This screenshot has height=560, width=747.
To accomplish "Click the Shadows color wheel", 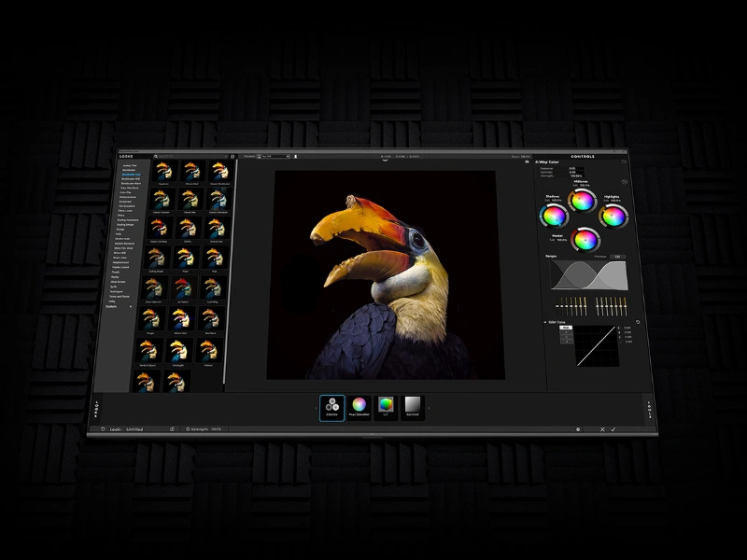I will [554, 217].
